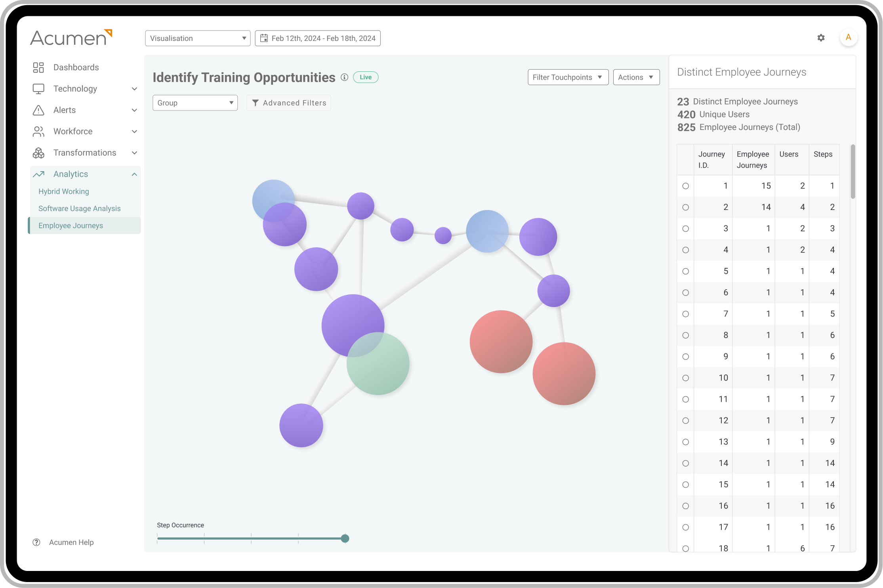This screenshot has height=588, width=883.
Task: Click the settings gear icon
Action: (x=821, y=37)
